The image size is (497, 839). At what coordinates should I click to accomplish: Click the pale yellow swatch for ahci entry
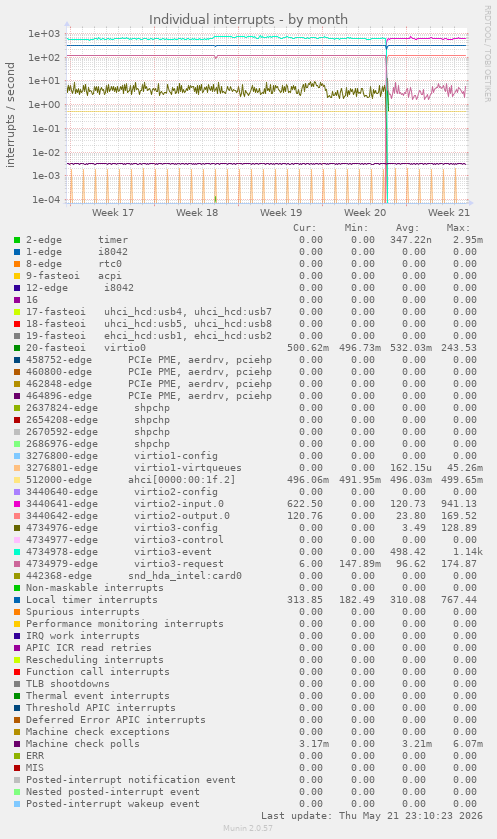[x=17, y=480]
